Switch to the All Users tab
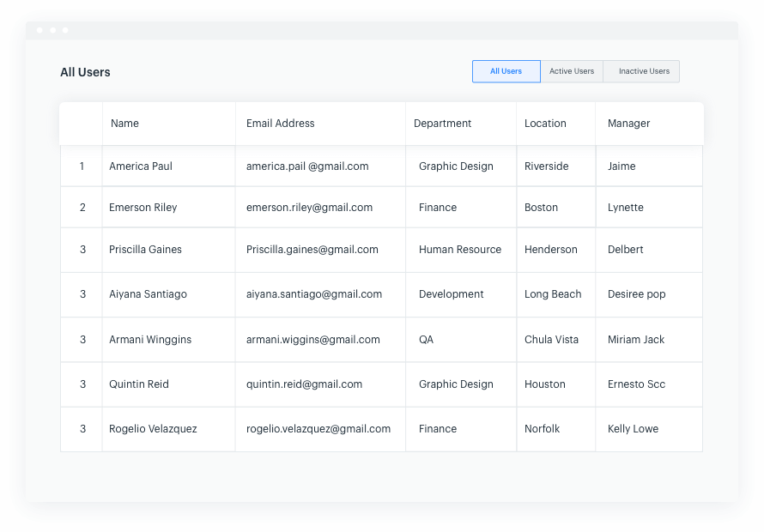This screenshot has height=532, width=764. pos(506,71)
